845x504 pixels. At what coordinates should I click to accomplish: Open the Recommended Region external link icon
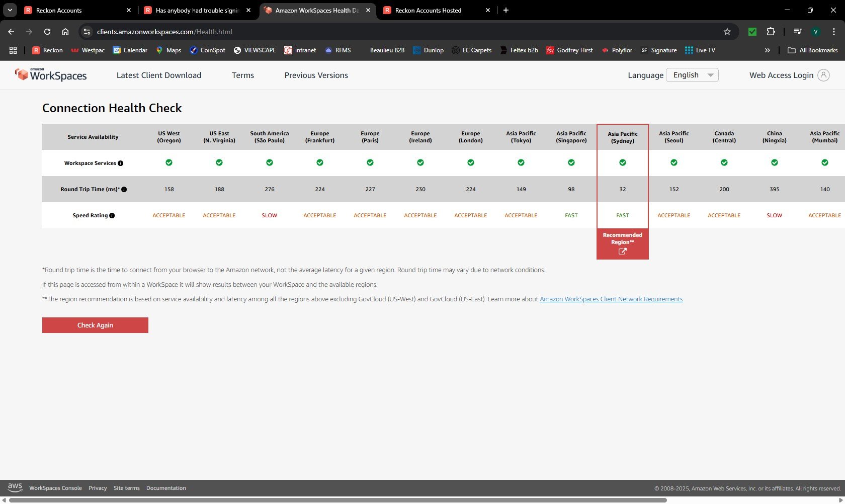click(622, 251)
